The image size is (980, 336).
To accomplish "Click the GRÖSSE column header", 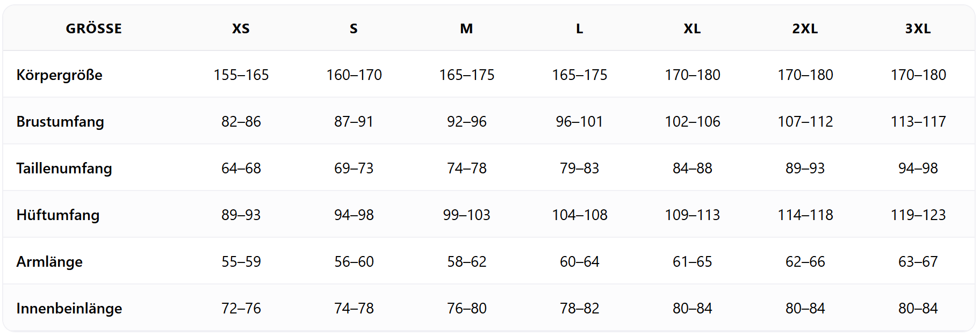I will point(93,28).
